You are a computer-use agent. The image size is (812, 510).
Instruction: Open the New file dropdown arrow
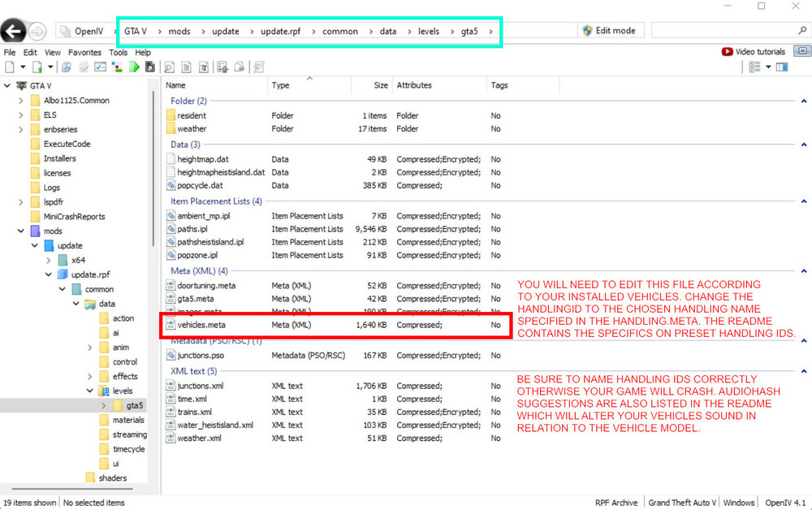tap(23, 67)
